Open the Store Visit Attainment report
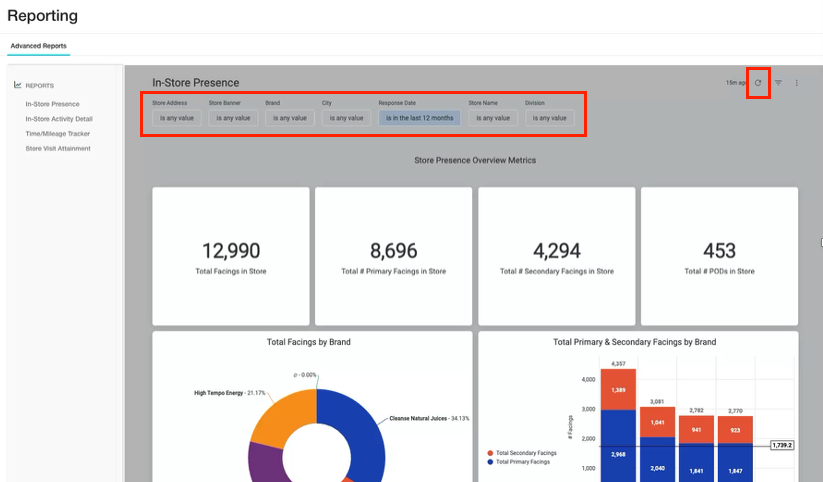 coord(58,149)
